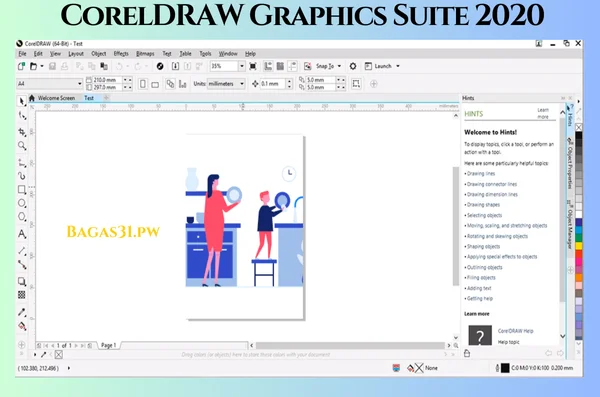Image resolution: width=600 pixels, height=397 pixels.
Task: Open the CorelDRAW Help link
Action: (515, 331)
